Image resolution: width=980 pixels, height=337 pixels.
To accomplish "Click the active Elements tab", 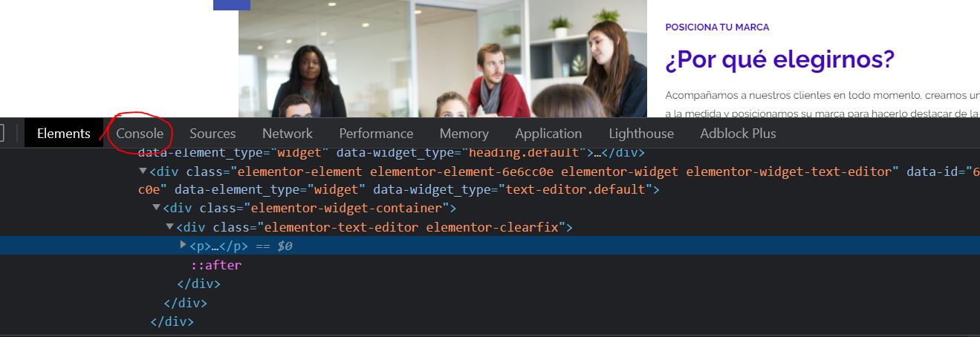I will click(64, 134).
